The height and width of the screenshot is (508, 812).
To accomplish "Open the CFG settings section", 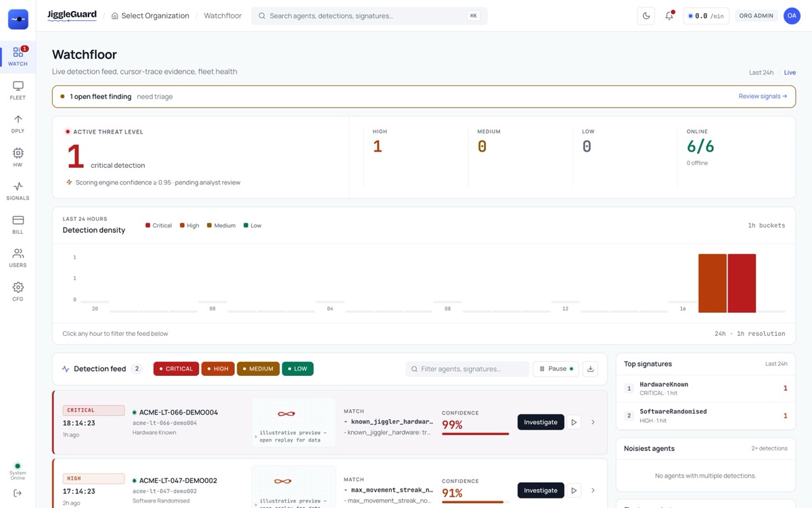I will (x=18, y=291).
